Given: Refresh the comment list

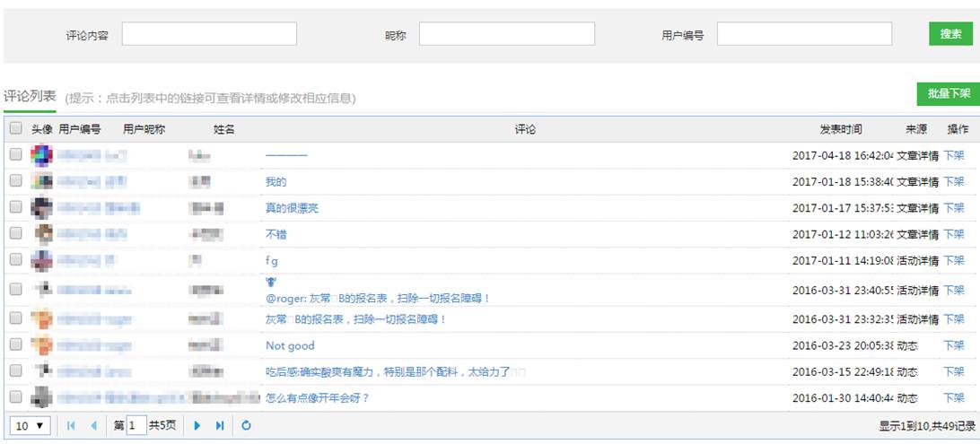Looking at the screenshot, I should (246, 426).
